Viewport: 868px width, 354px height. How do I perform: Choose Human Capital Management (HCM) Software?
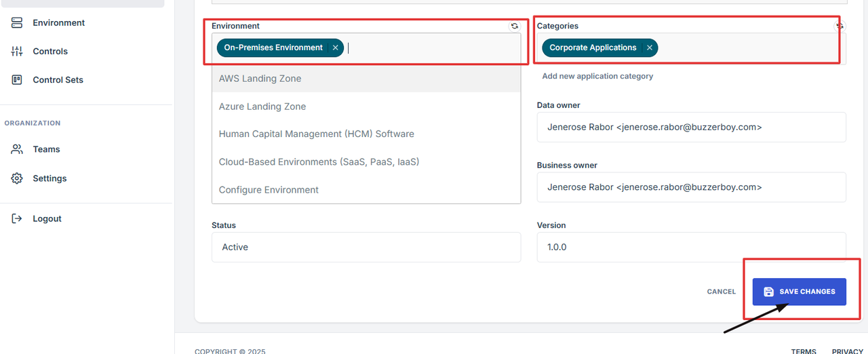click(316, 134)
